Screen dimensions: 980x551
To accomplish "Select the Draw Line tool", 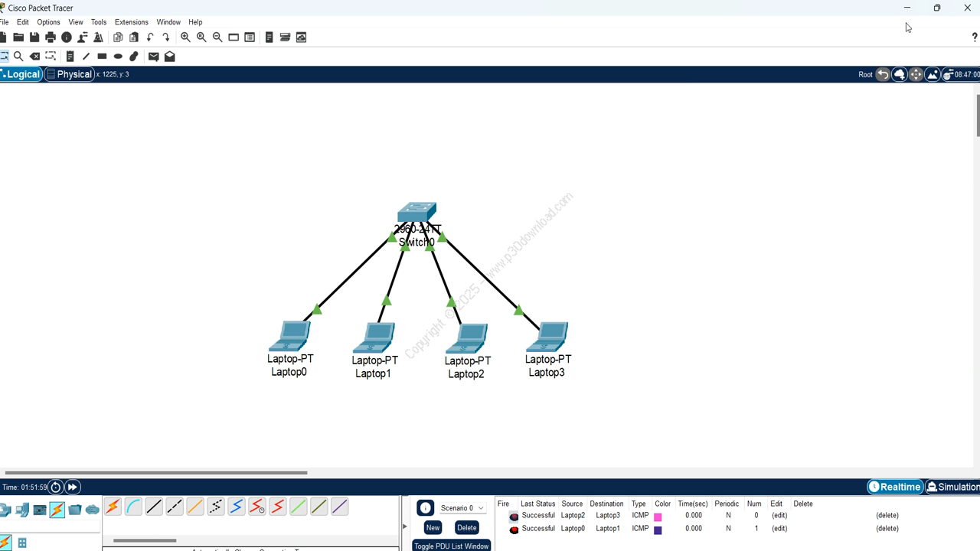I will point(86,56).
